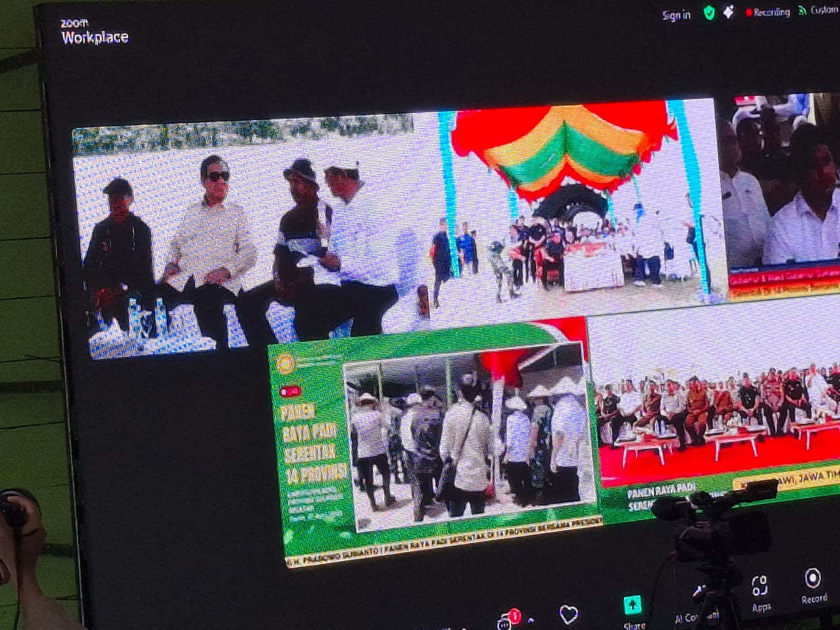This screenshot has width=840, height=630.
Task: Open the AI Companion sparkle icon at top
Action: coord(728,12)
